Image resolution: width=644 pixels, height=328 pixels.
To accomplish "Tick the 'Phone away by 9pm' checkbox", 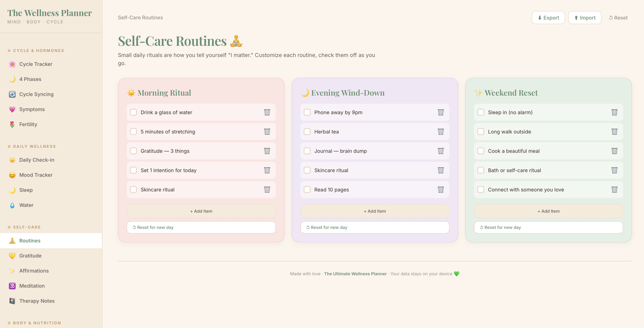I will [x=307, y=112].
